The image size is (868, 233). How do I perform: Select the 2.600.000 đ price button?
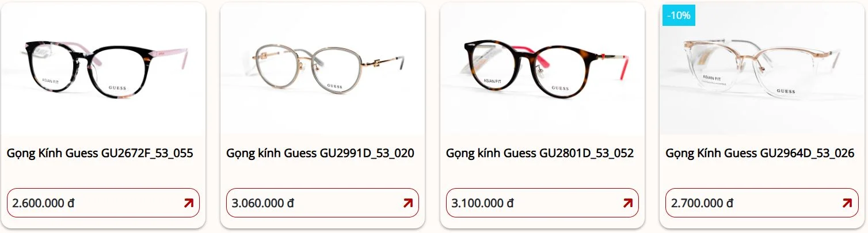click(103, 203)
